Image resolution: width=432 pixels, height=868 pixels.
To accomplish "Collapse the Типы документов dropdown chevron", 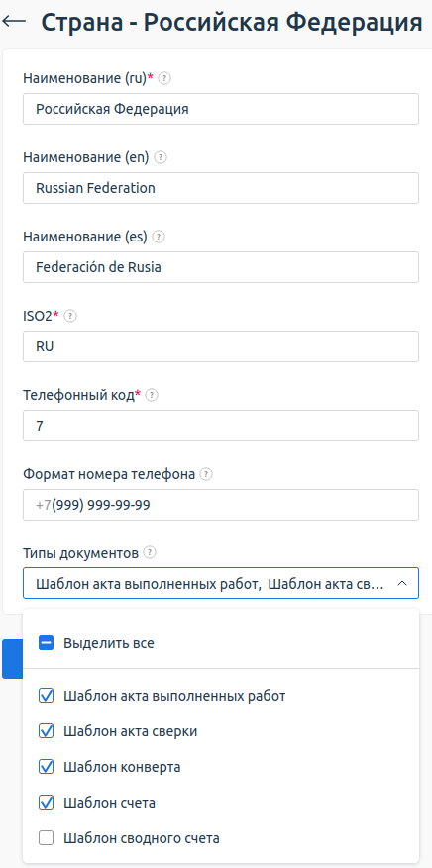I will (x=402, y=584).
